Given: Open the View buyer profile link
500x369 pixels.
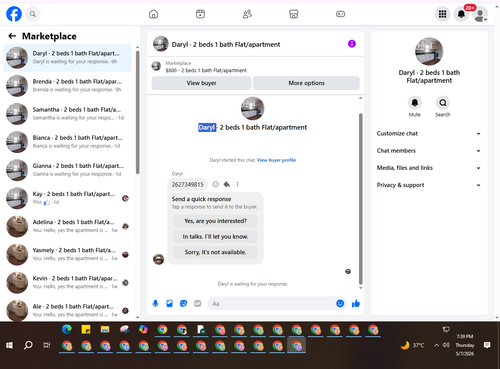Looking at the screenshot, I should (276, 160).
